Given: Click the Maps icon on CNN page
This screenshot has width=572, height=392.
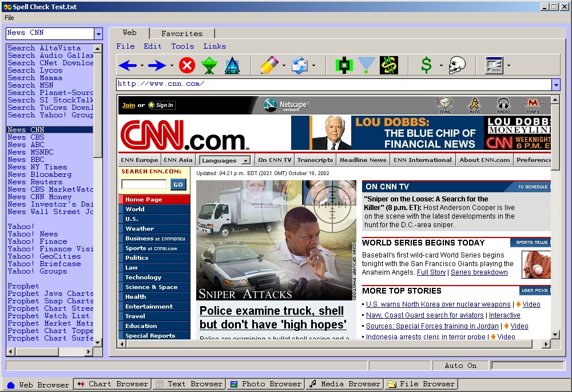Looking at the screenshot, I should click(533, 105).
